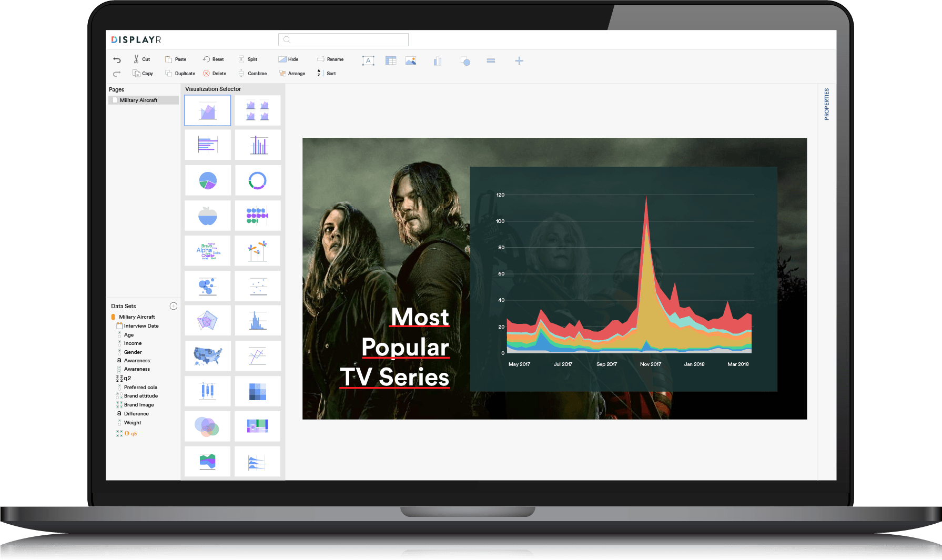942x560 pixels.
Task: Click the search input field
Action: point(343,39)
